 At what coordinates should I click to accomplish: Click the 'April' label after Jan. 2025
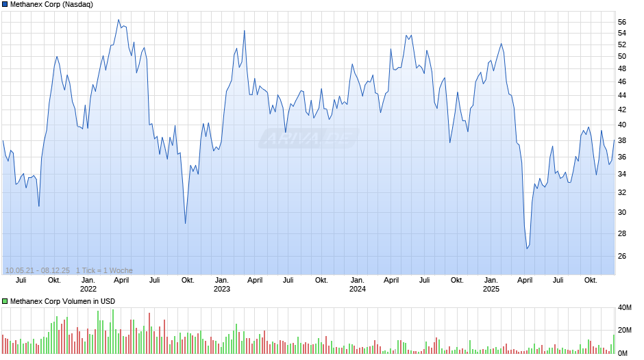(525, 281)
